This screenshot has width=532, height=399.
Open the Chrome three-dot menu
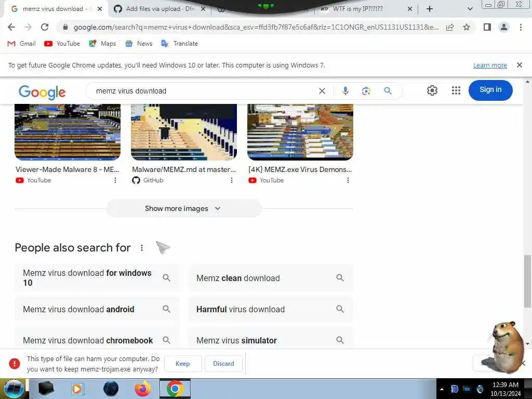coord(521,27)
